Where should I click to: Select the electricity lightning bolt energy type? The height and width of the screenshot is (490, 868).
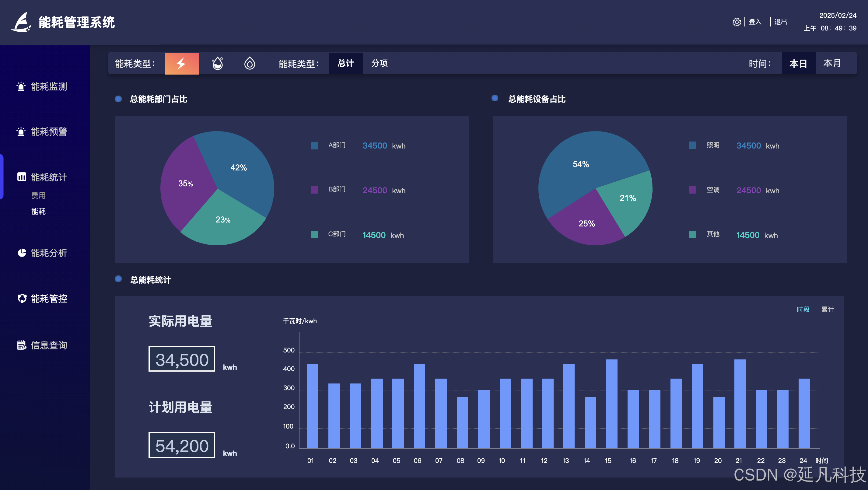point(181,63)
